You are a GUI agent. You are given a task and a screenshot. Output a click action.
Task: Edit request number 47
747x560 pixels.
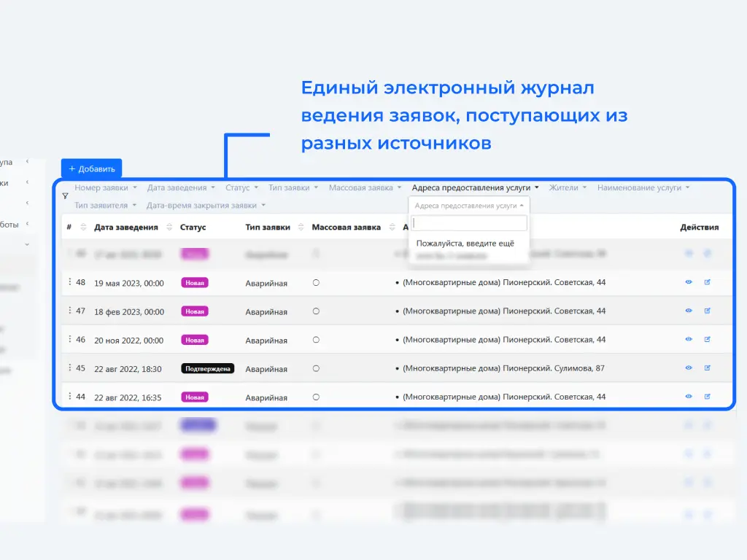pos(707,311)
